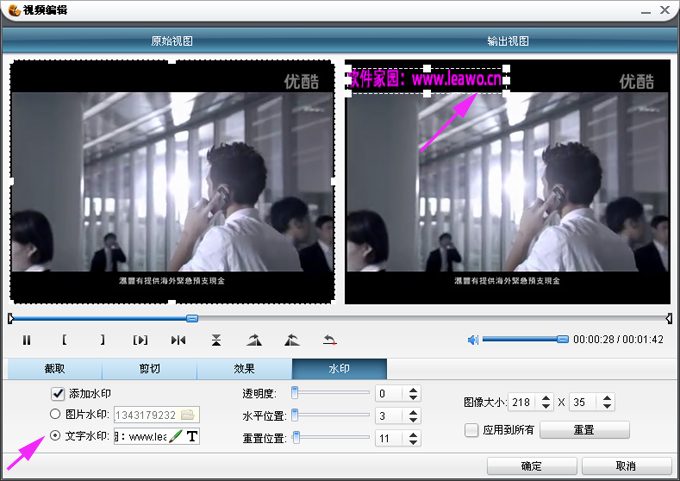Click the 垂直位置 slider handle
This screenshot has height=481, width=680.
click(x=297, y=437)
